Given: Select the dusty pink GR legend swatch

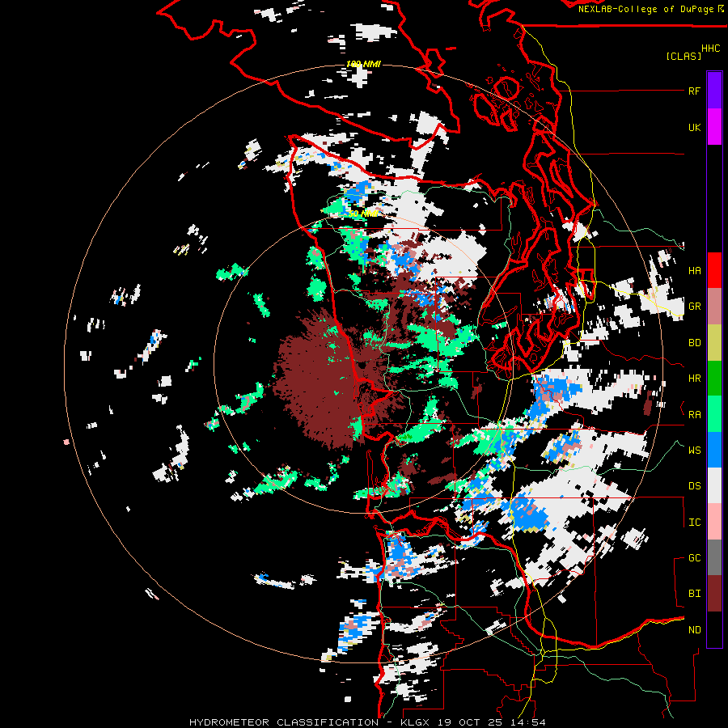Looking at the screenshot, I should pyautogui.click(x=714, y=307).
